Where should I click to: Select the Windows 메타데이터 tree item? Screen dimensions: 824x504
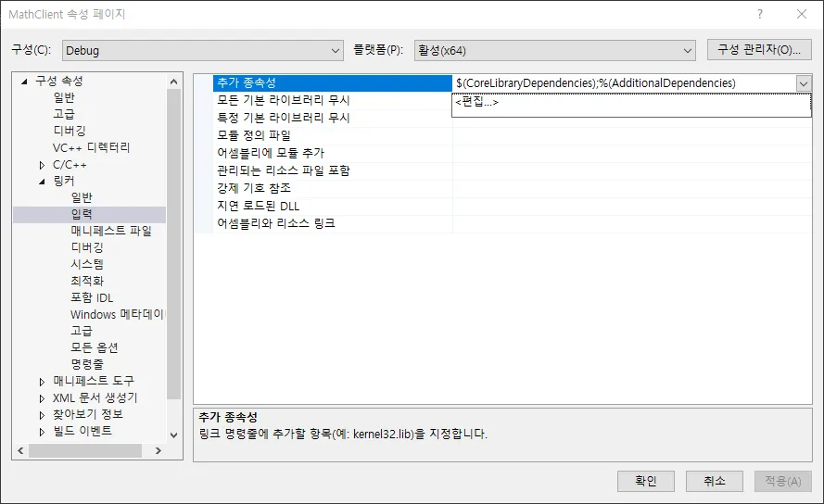(x=117, y=314)
